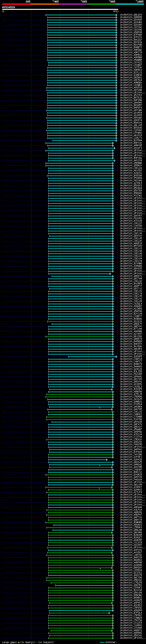Select label UniRef100_C9SEG4
The height and width of the screenshot is (644, 146).
(x=131, y=570)
